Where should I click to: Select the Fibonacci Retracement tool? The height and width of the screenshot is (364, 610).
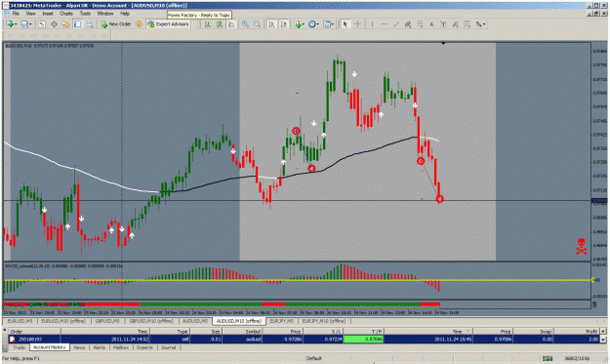pyautogui.click(x=420, y=24)
